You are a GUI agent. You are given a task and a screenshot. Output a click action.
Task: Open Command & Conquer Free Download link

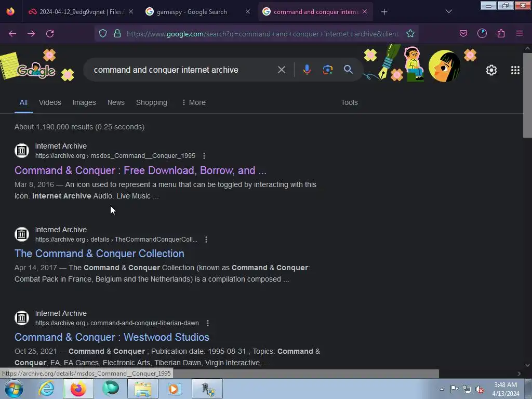point(140,170)
